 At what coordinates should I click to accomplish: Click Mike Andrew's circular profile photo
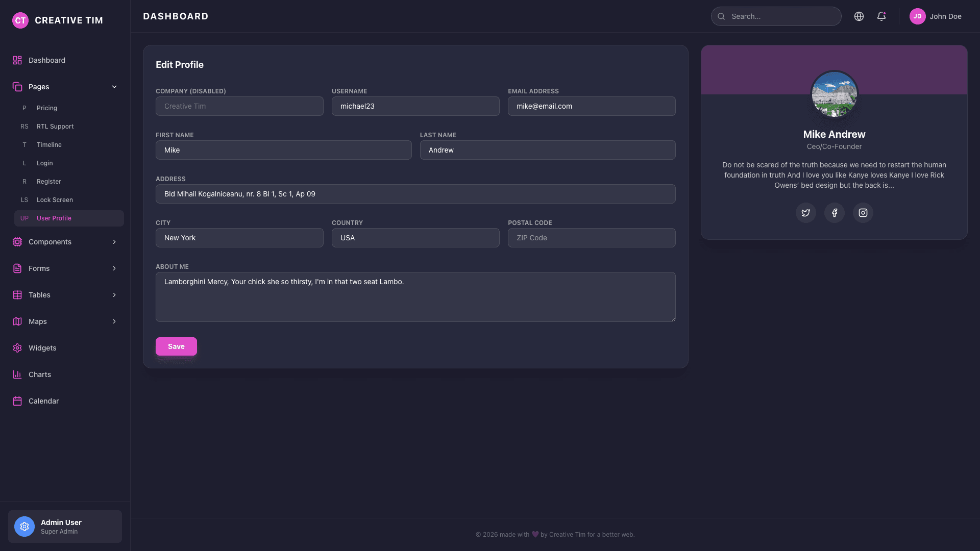click(x=834, y=94)
